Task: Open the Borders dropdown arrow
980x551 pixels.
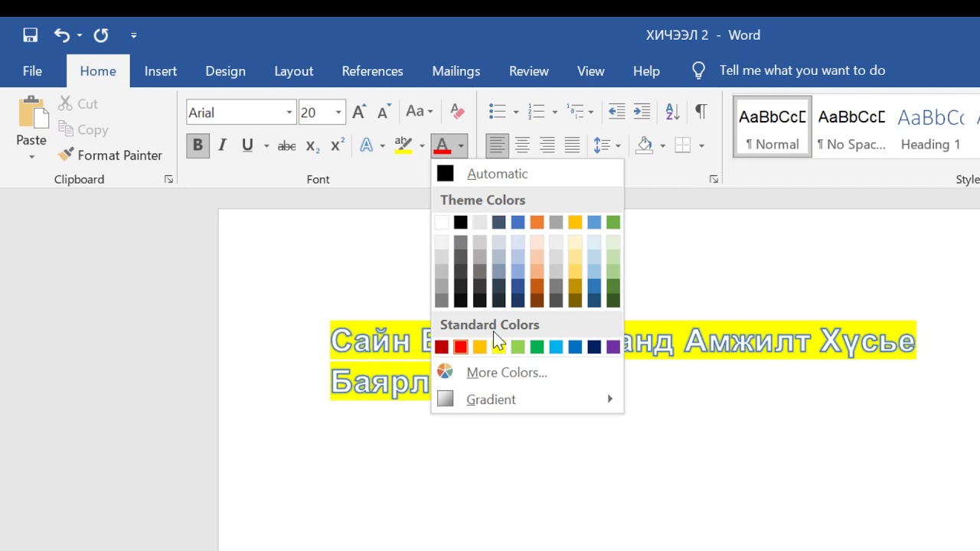Action: (x=701, y=145)
